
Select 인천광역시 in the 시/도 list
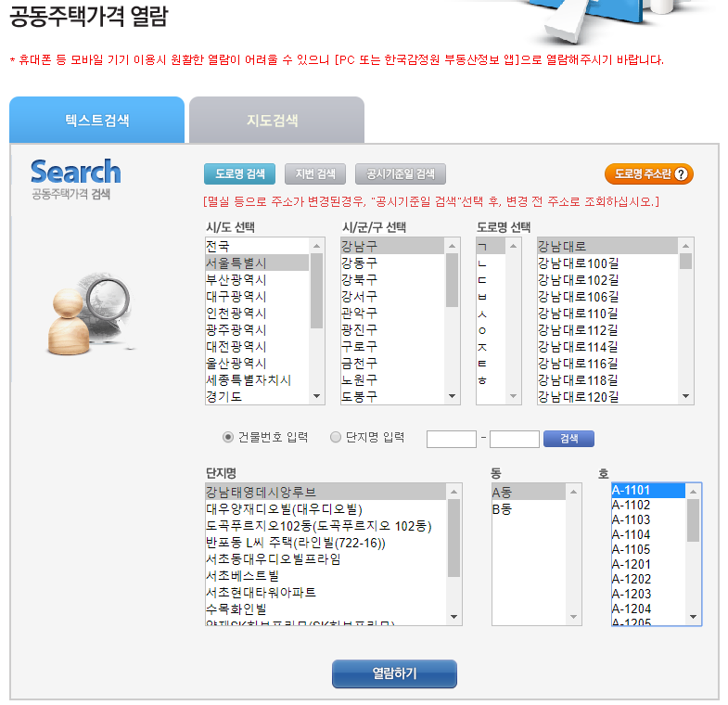click(x=257, y=313)
